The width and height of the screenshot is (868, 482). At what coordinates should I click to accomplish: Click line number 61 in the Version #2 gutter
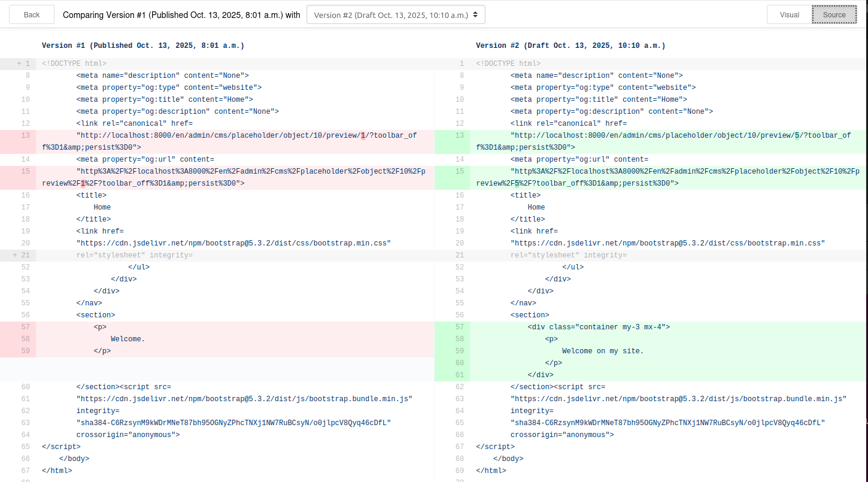coord(459,375)
